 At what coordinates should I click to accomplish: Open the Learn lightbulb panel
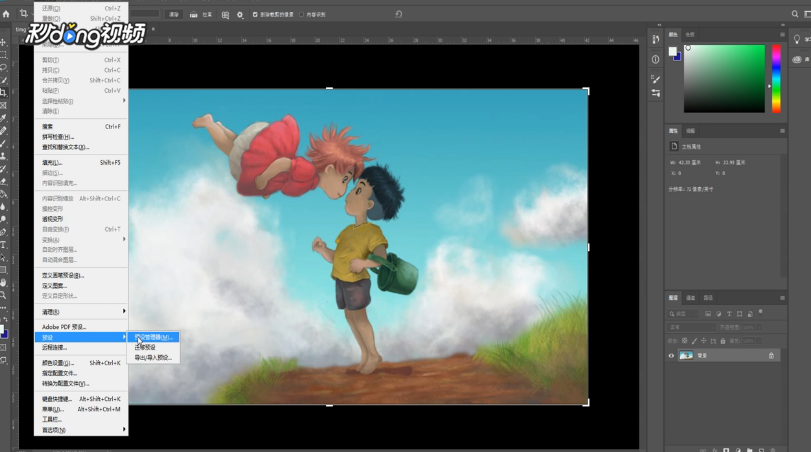pyautogui.click(x=797, y=39)
